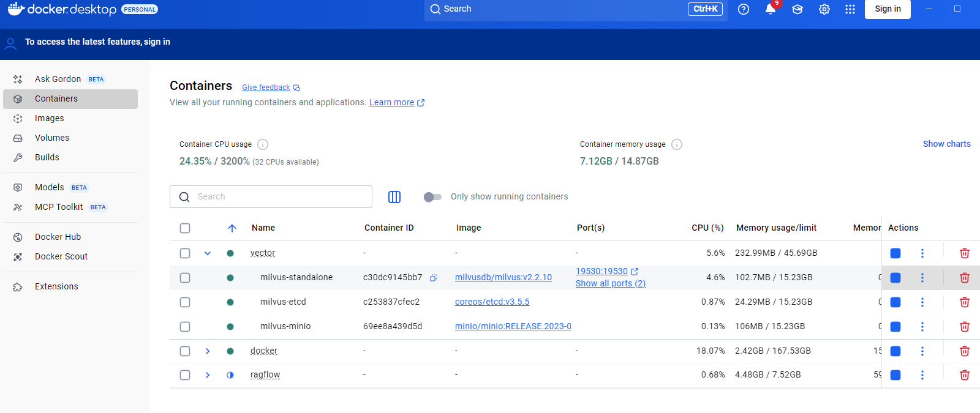Sort by the up-arrow column header
The image size is (980, 413).
pyautogui.click(x=232, y=228)
